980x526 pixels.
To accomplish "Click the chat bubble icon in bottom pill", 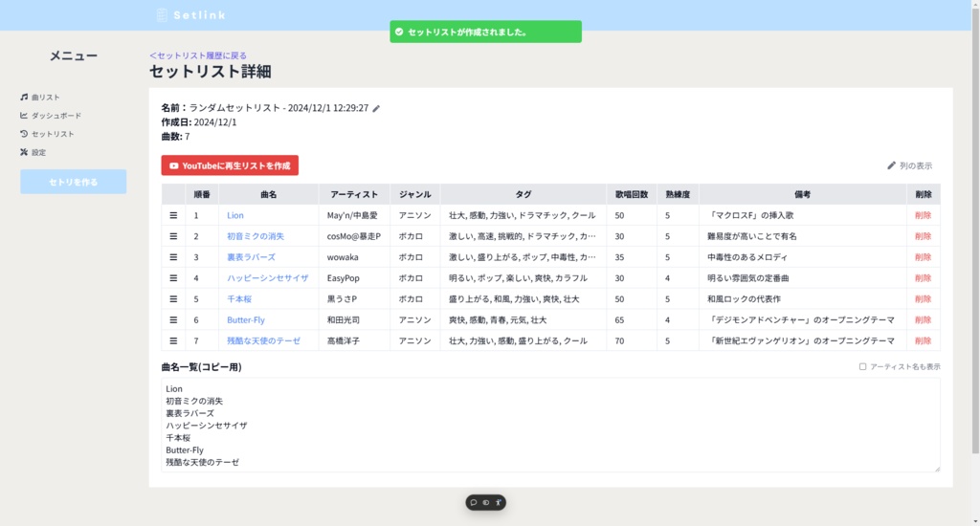I will [474, 502].
